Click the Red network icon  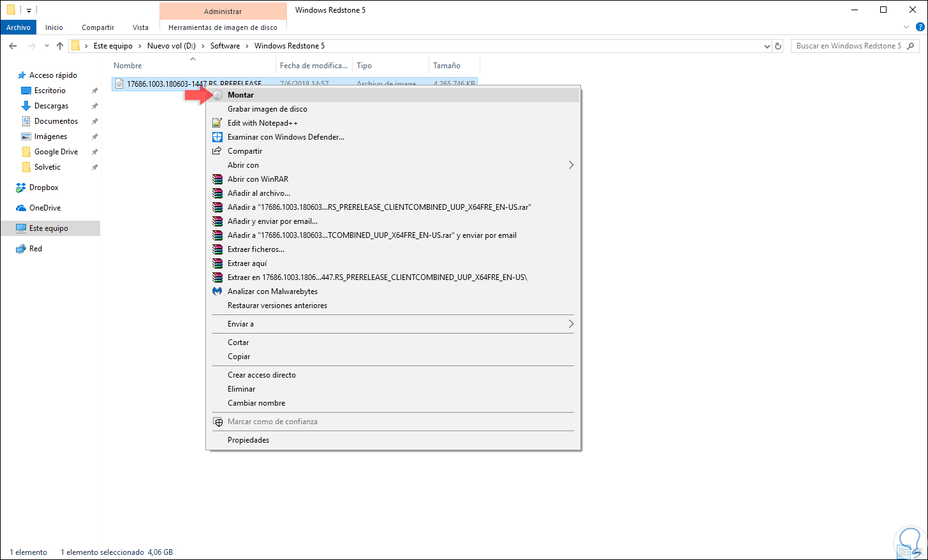(x=21, y=249)
